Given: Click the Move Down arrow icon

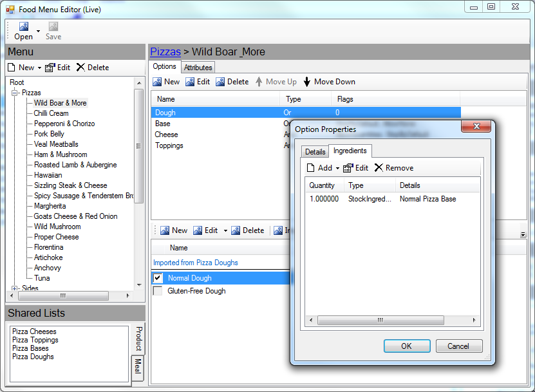Looking at the screenshot, I should pyautogui.click(x=307, y=82).
